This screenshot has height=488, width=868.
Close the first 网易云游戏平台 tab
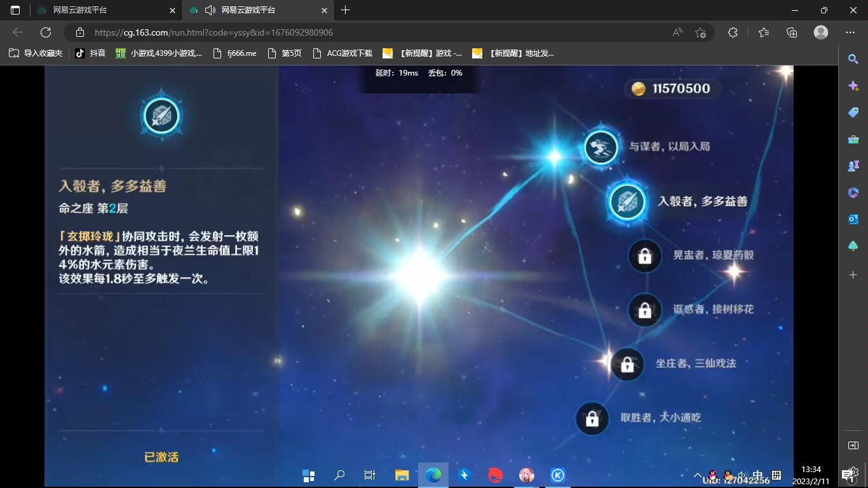tap(172, 10)
